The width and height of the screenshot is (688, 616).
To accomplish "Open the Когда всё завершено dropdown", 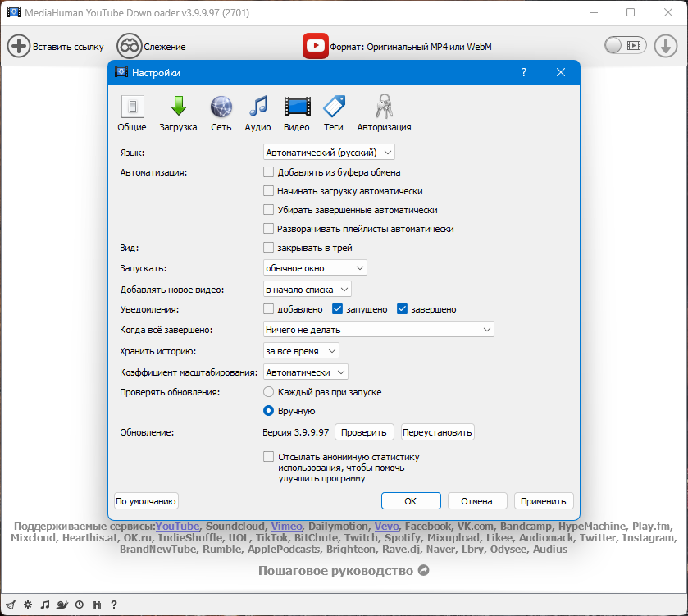I will 378,329.
